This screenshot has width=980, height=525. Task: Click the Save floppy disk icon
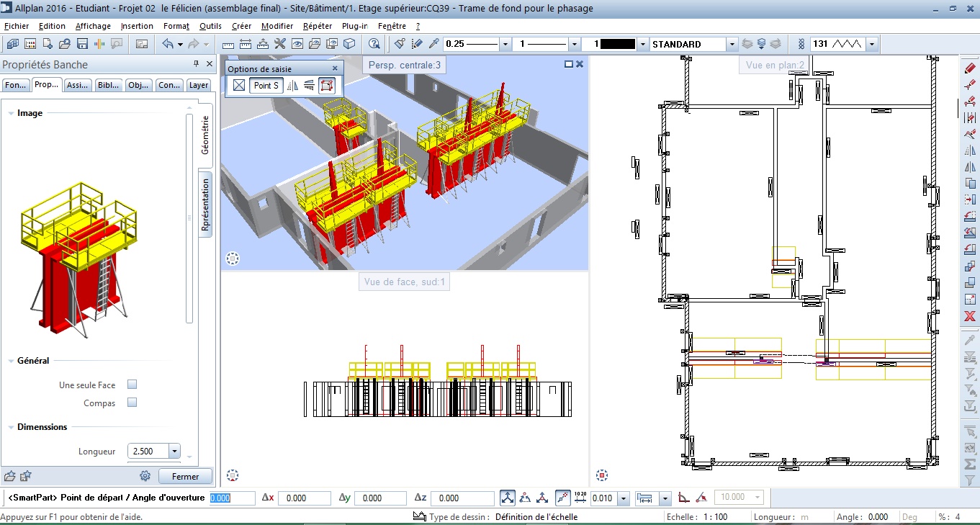coord(82,44)
